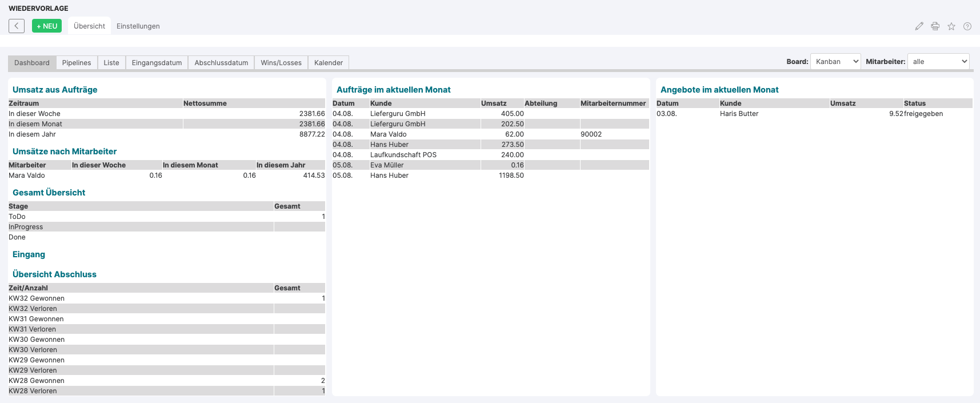Viewport: 980px width, 403px height.
Task: Open the Eingangsdatum tab
Action: [x=157, y=63]
